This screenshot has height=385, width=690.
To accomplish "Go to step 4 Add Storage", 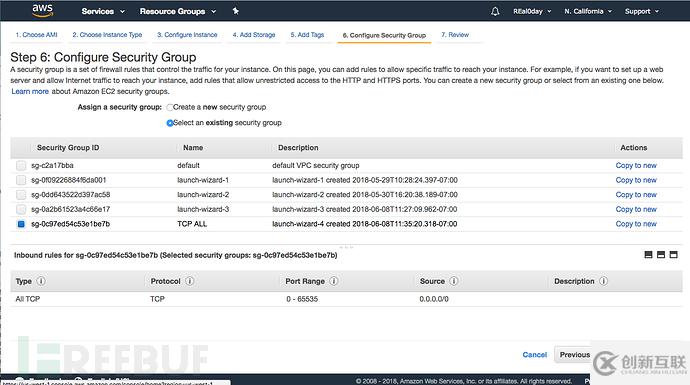I will coord(254,35).
